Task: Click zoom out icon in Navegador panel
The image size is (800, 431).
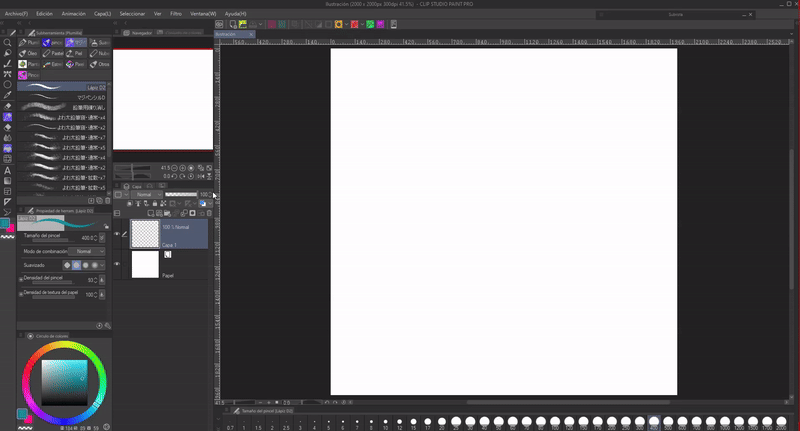Action: tap(174, 168)
